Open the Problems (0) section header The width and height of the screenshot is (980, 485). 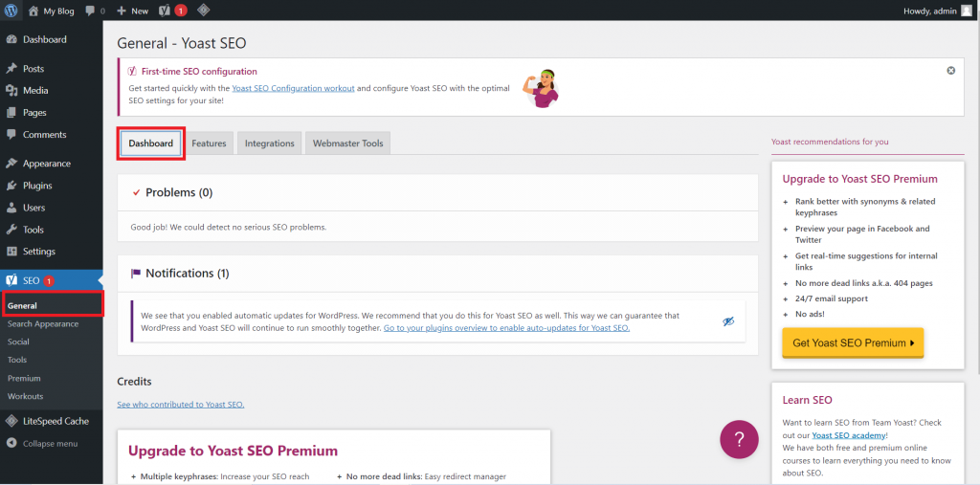[x=437, y=192]
